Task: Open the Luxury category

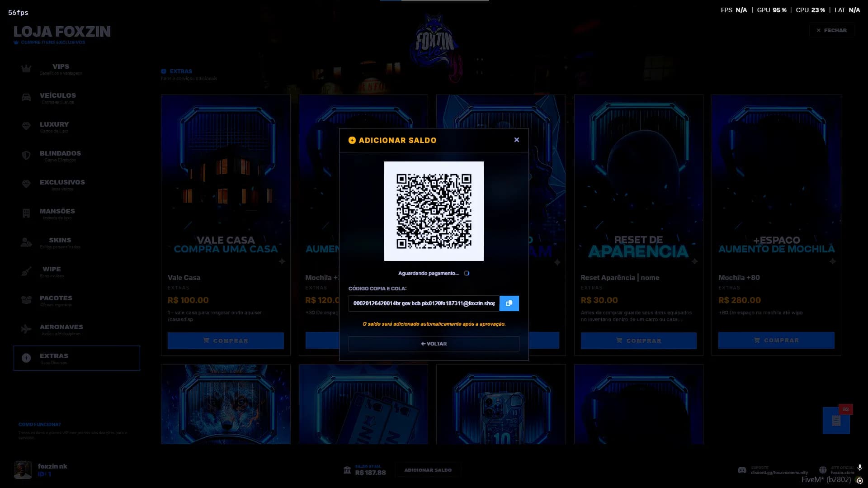Action: pyautogui.click(x=77, y=127)
